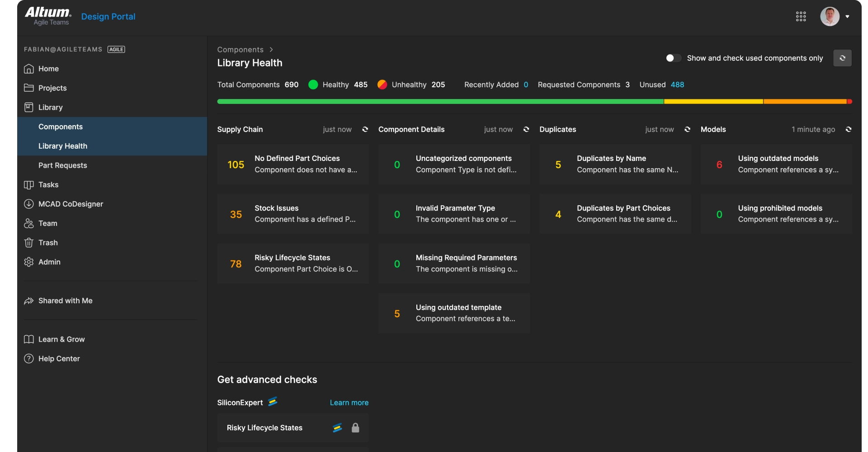Click the lock icon on Risky Lifecycle States
The width and height of the screenshot is (868, 452).
click(355, 428)
